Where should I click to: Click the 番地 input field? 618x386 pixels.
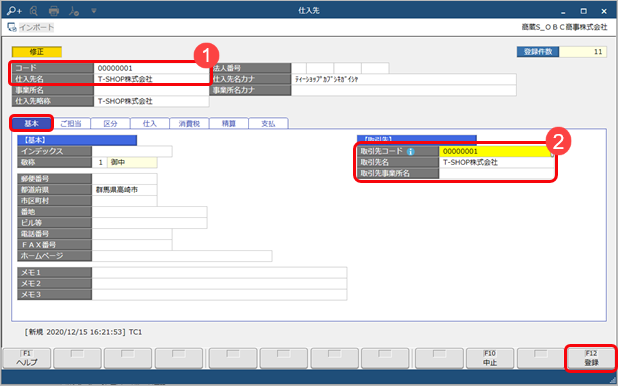point(149,212)
